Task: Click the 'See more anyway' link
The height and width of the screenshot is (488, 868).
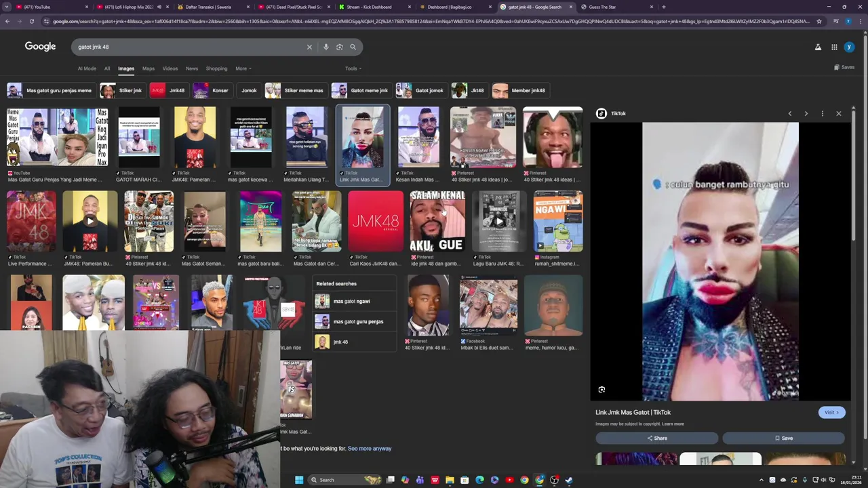Action: (x=370, y=449)
